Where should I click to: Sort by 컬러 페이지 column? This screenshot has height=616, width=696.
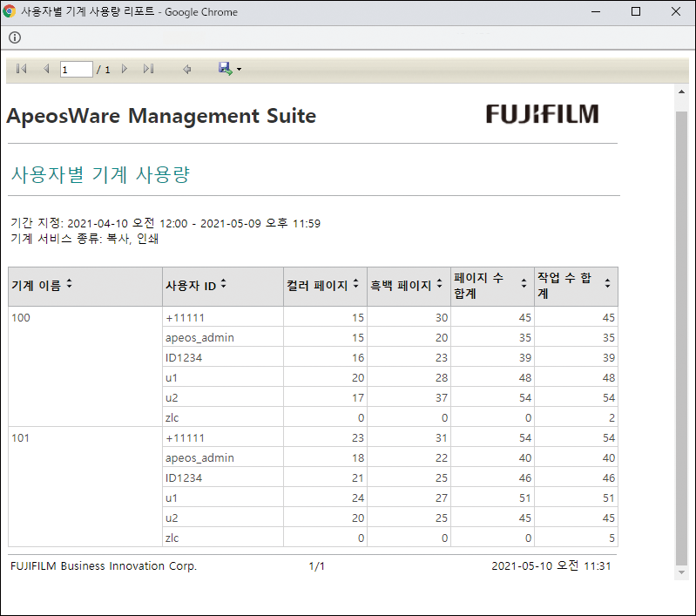(356, 284)
